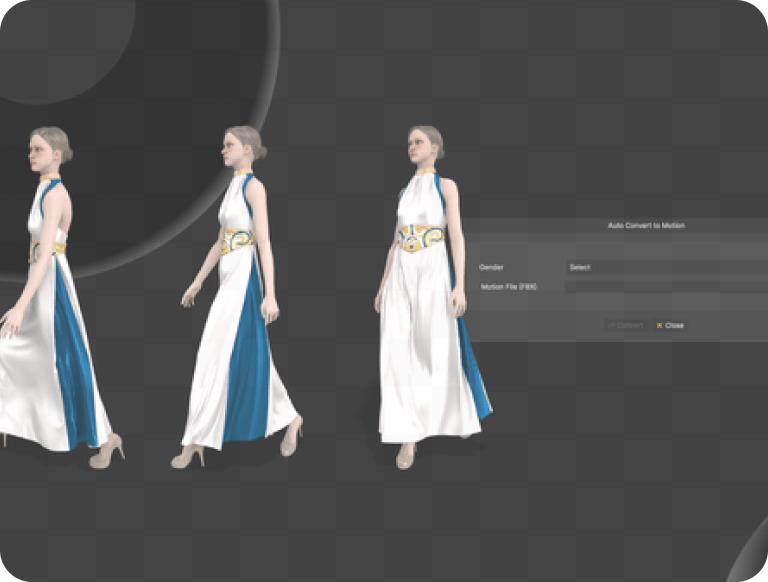
Task: Click the gold belt on the middle avatar
Action: pyautogui.click(x=237, y=240)
